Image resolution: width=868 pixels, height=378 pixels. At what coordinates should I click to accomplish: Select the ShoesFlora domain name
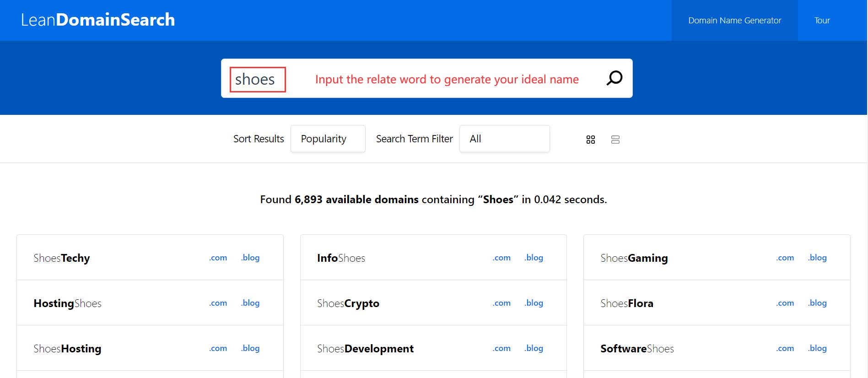[x=627, y=303]
